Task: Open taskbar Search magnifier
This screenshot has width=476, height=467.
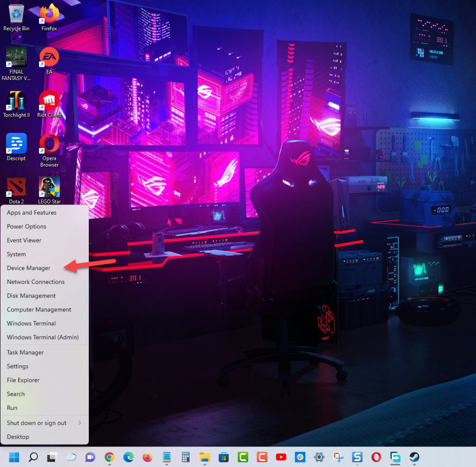Action: click(33, 457)
